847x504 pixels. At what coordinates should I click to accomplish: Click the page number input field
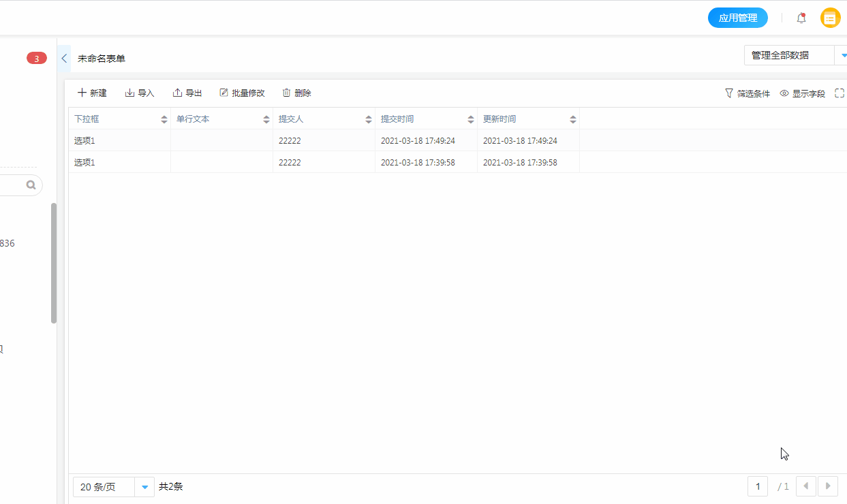click(x=758, y=486)
